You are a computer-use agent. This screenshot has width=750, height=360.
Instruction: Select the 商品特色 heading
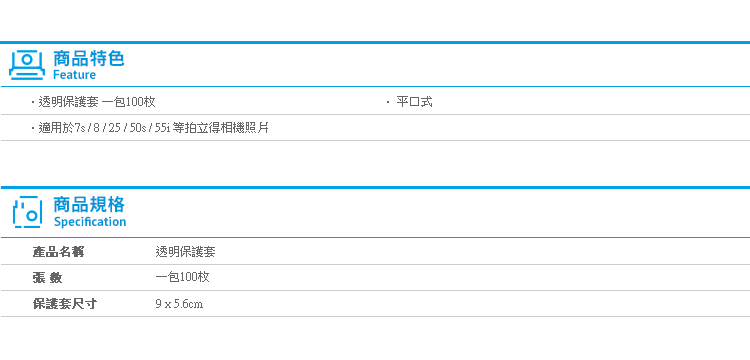tap(88, 58)
